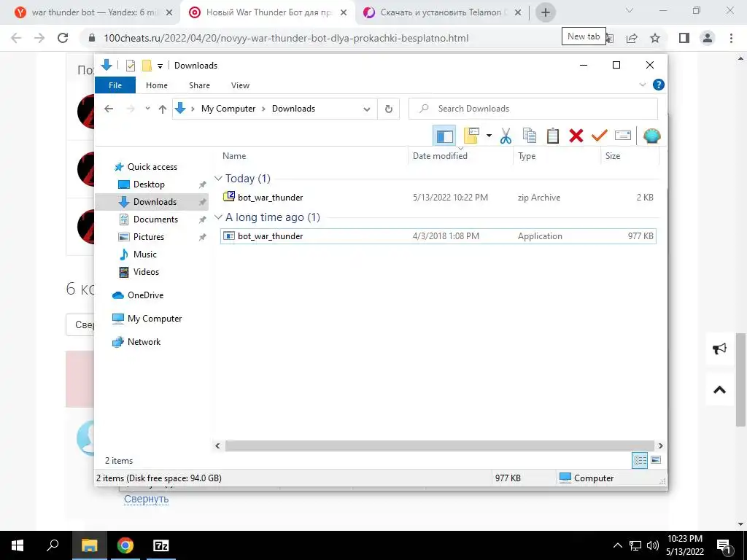Open a new Chrome tab with plus

546,12
